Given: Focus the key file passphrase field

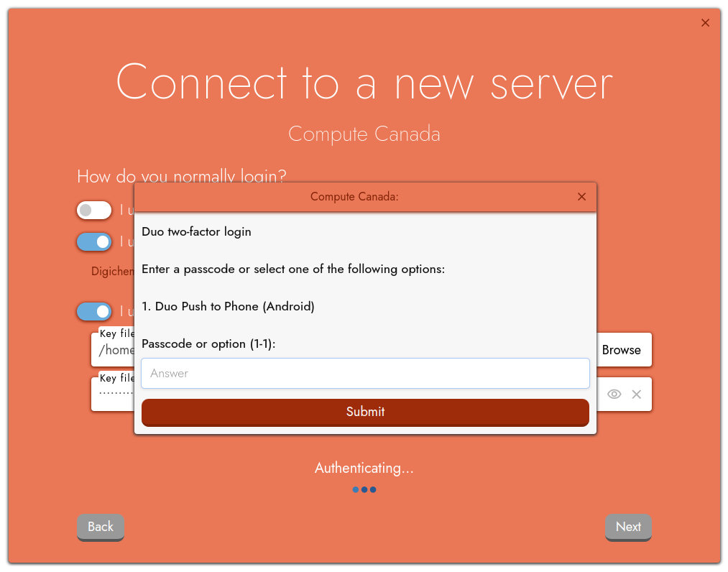Looking at the screenshot, I should click(114, 394).
